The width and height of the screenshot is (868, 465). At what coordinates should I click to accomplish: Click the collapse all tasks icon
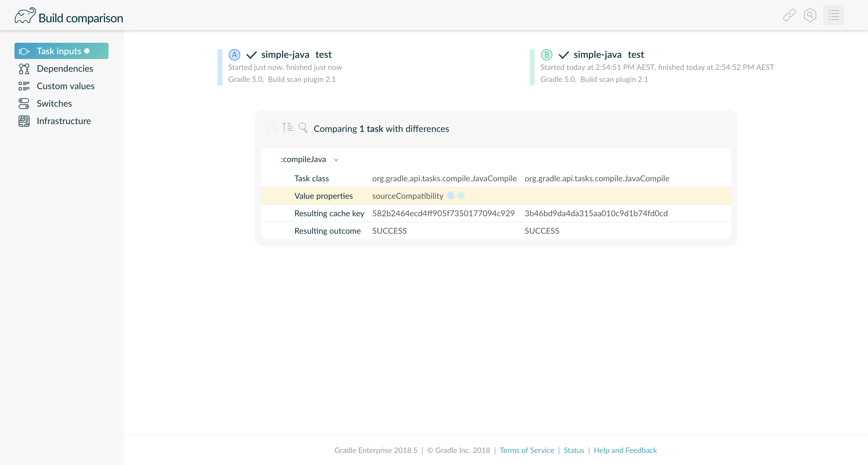[x=288, y=128]
